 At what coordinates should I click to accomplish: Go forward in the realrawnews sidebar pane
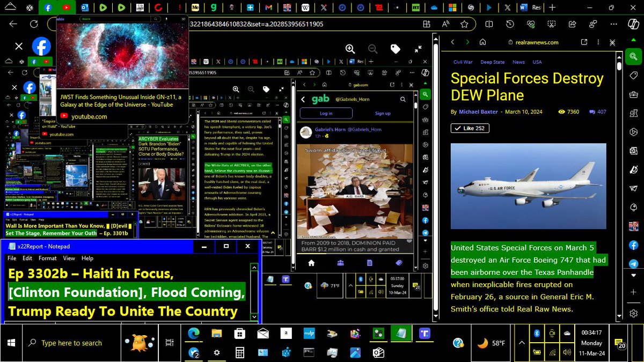click(467, 42)
